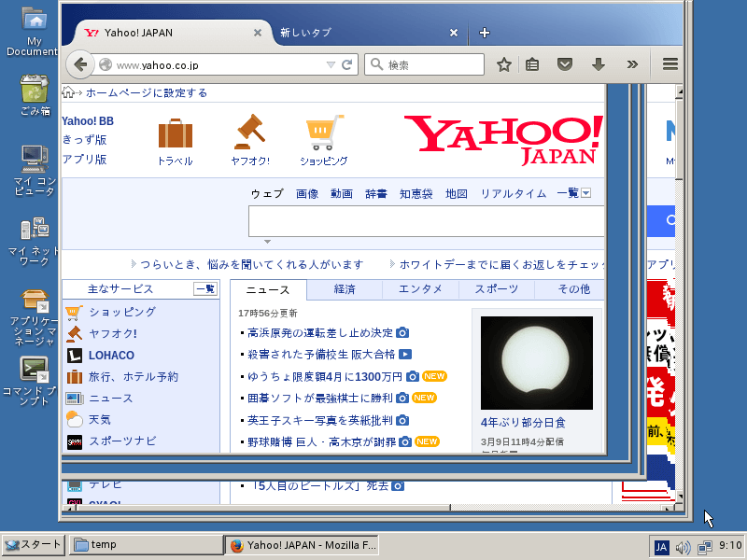Open headline 囲碁ソフトが最強棋士に勝利
This screenshot has width=747, height=560.
tap(320, 398)
